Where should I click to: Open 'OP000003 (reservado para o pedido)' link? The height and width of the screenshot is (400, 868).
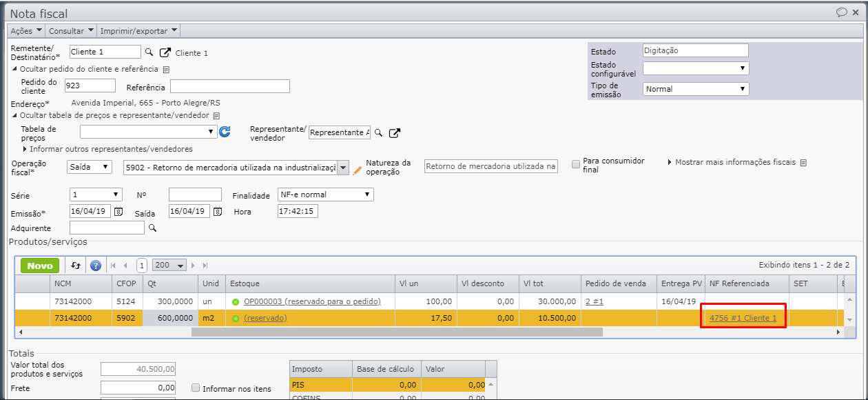click(x=312, y=302)
